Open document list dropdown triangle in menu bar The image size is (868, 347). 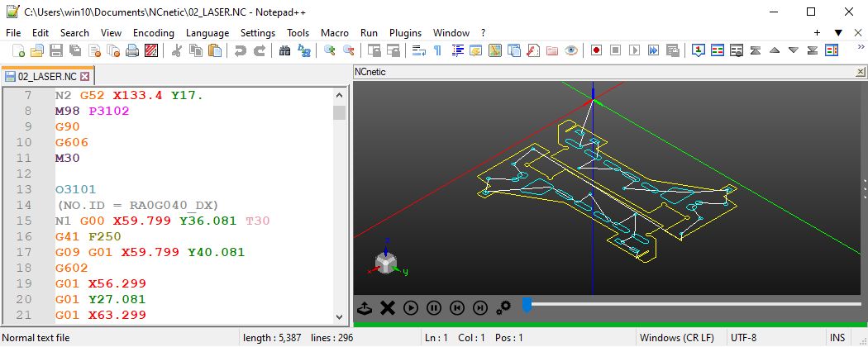click(838, 33)
